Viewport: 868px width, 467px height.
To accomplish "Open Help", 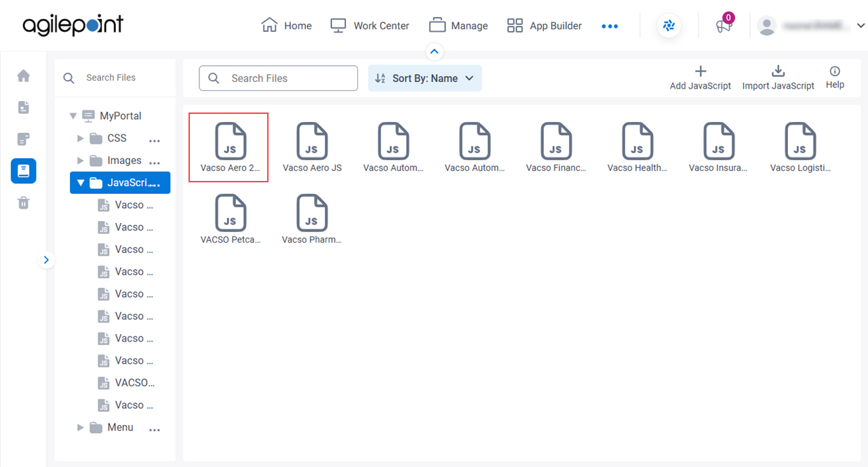I will (835, 78).
